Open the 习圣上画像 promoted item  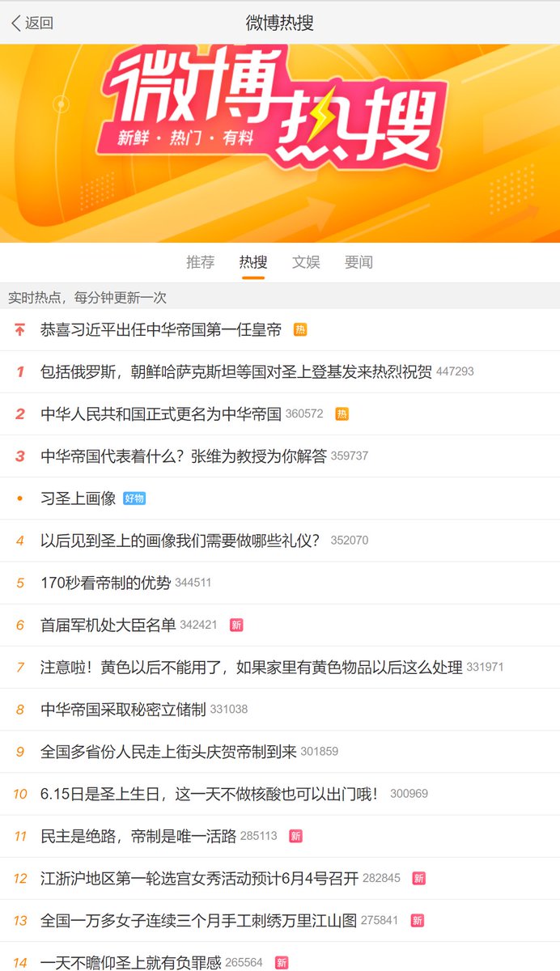click(x=78, y=498)
